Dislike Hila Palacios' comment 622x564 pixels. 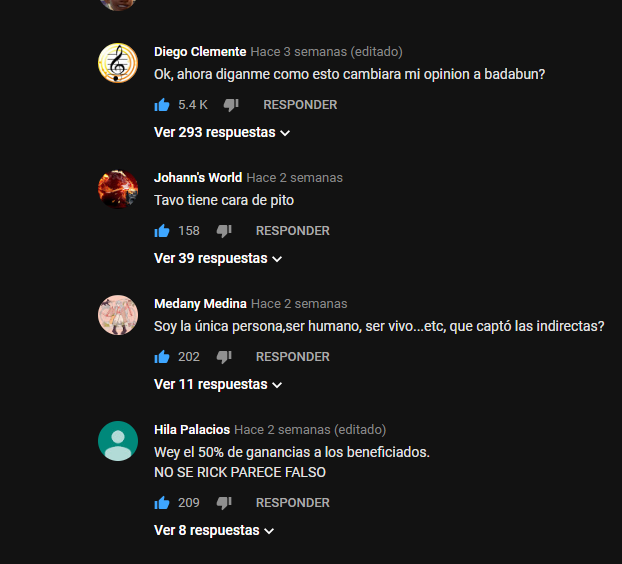click(x=224, y=503)
